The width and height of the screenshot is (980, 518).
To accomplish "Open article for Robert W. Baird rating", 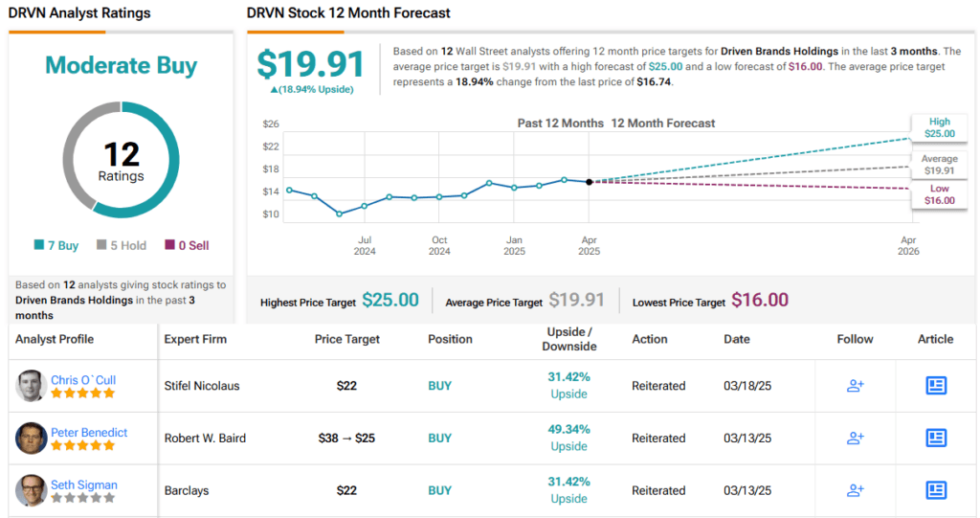I will point(936,438).
